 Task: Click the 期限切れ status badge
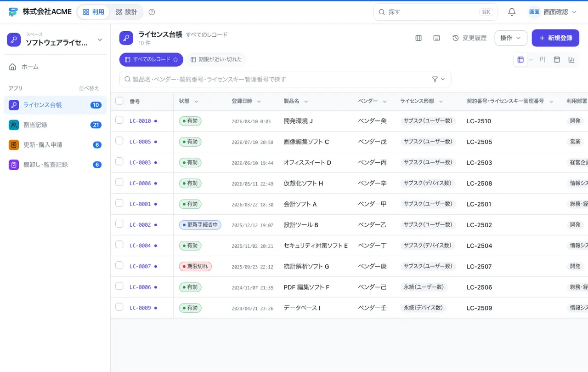coord(195,266)
